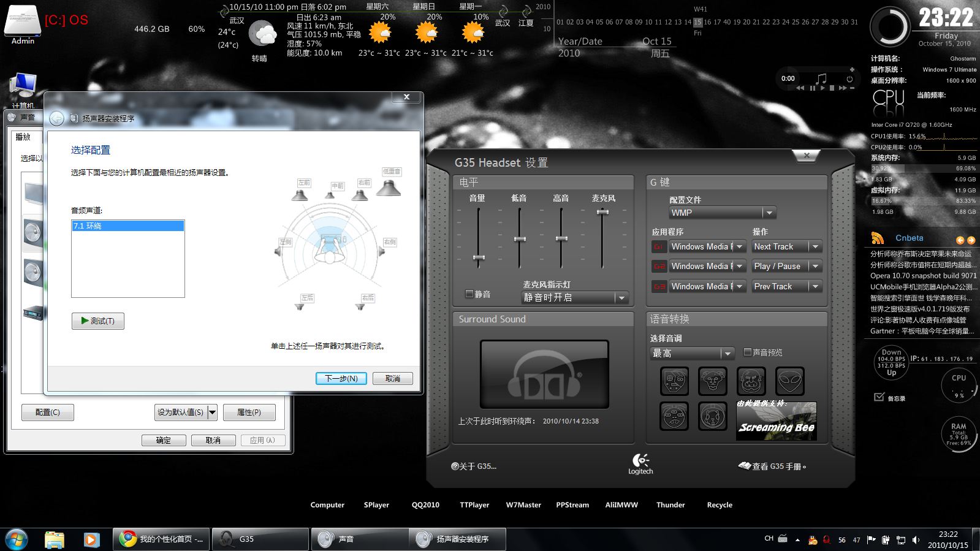Click the G1 key icon
Screen dimensions: 980x551
(x=659, y=246)
